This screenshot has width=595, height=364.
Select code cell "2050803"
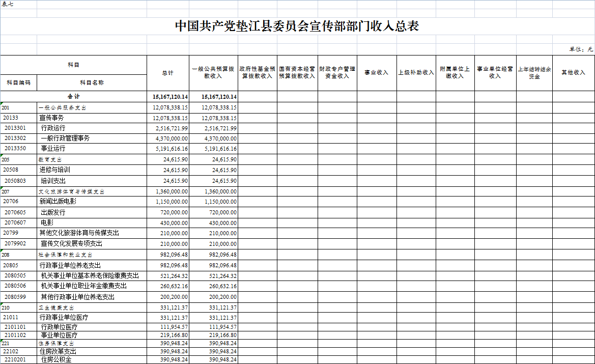click(19, 181)
